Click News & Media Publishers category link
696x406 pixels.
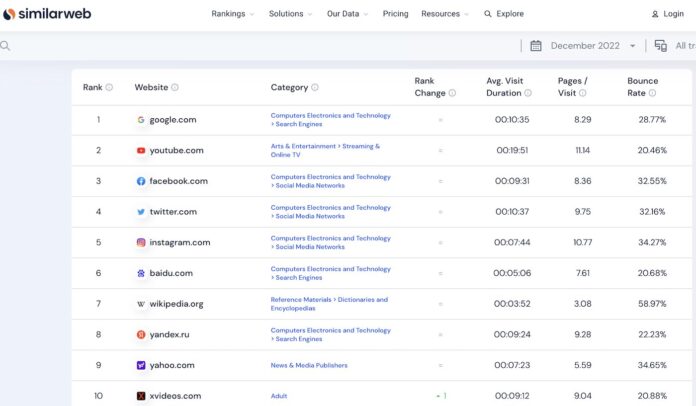[x=309, y=365]
